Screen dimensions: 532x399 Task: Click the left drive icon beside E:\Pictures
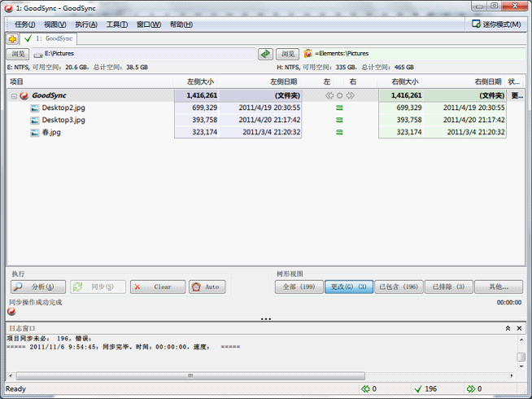[x=38, y=54]
